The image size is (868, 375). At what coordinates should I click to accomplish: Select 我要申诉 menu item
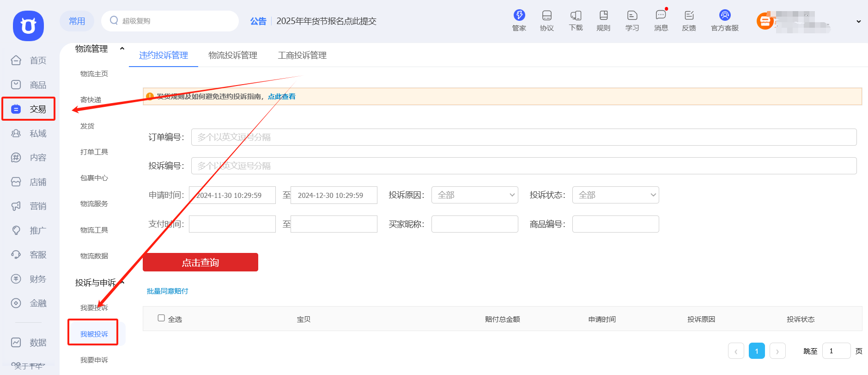(94, 360)
